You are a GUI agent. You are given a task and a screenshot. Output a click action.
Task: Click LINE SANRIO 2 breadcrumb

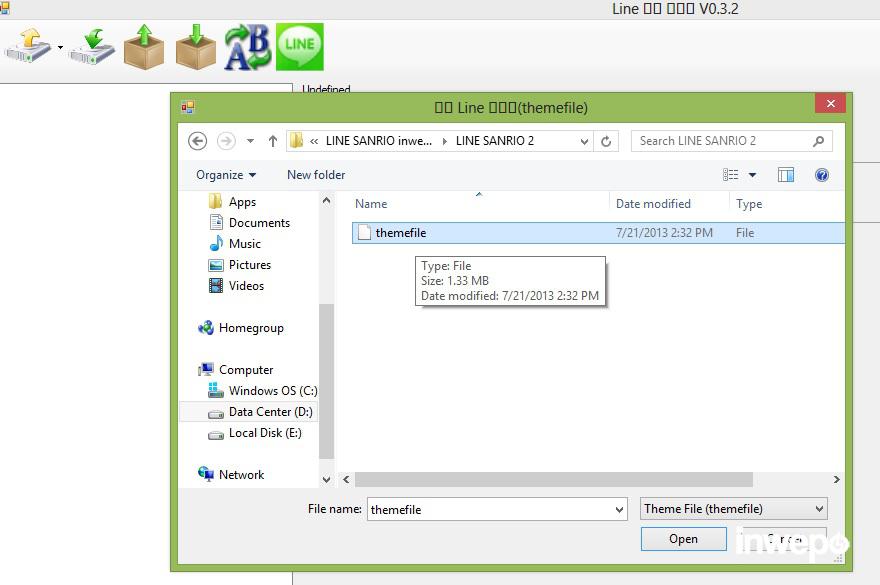494,141
